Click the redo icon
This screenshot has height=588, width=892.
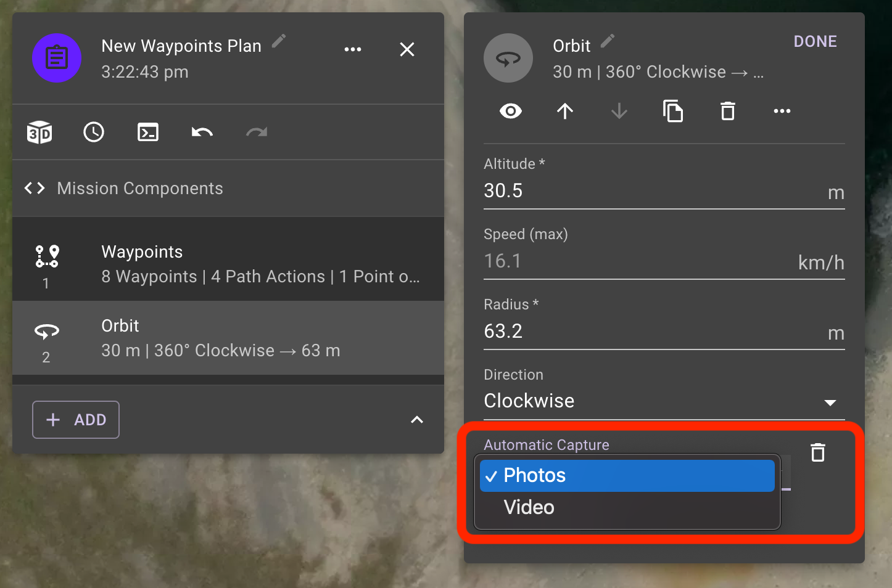tap(255, 131)
